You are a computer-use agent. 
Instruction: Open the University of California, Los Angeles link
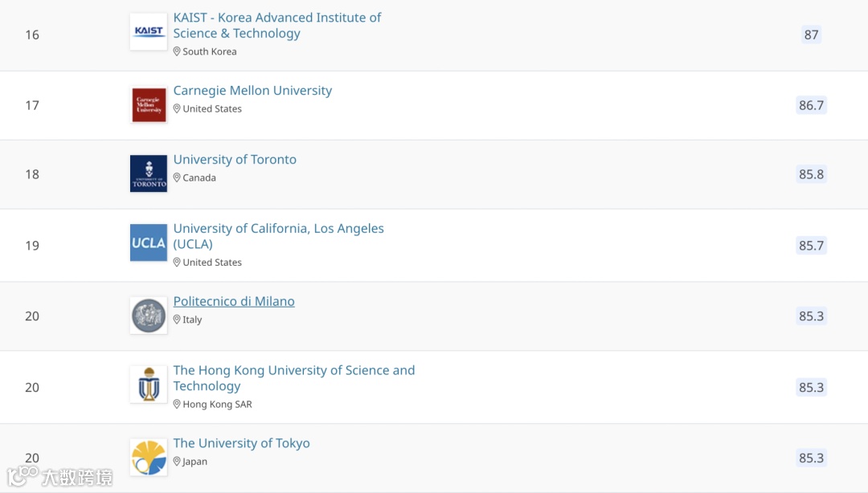pos(278,236)
